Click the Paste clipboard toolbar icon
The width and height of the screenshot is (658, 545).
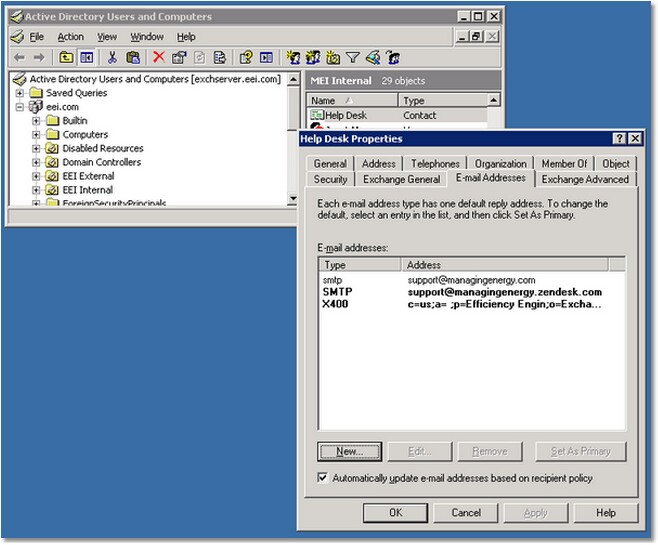[x=133, y=57]
